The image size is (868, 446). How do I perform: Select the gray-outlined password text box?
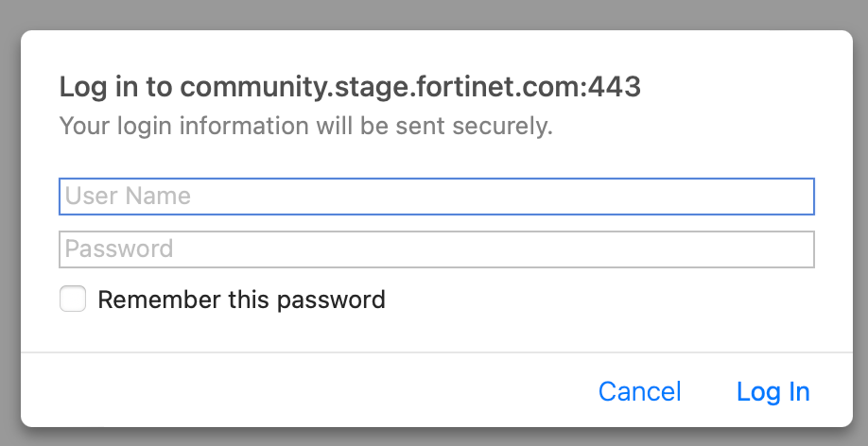[x=436, y=249]
